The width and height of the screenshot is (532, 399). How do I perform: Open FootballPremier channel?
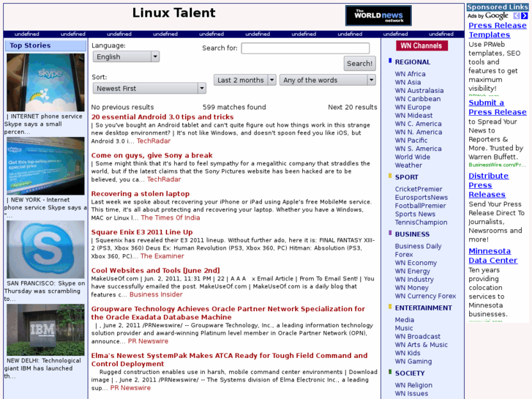[x=420, y=206]
